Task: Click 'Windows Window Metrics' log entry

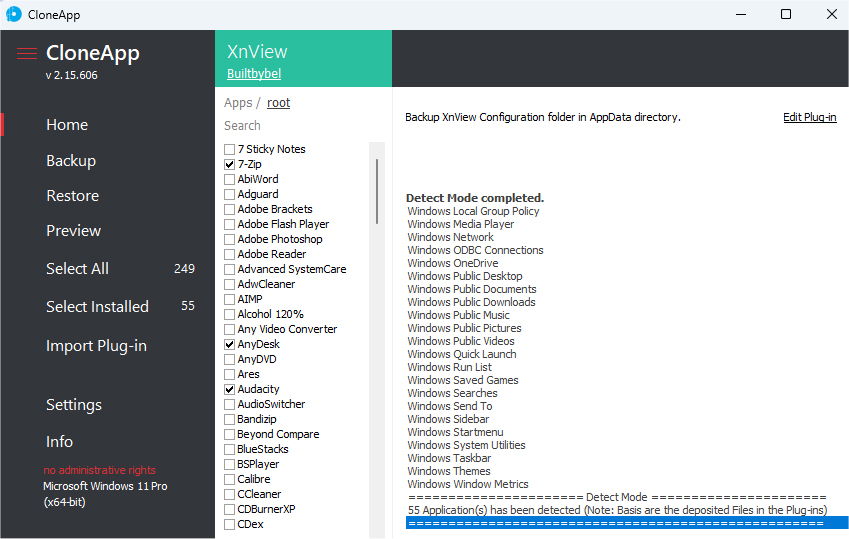Action: [x=468, y=484]
